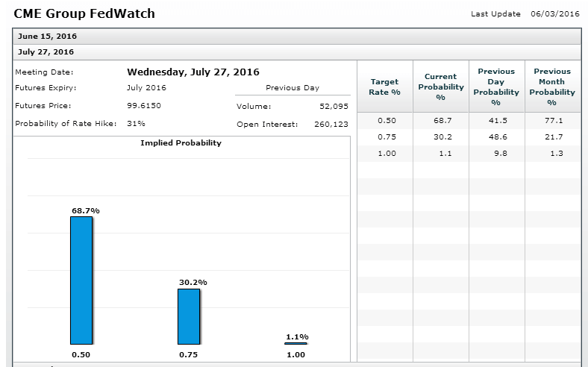Click the 0.75 x-axis label under chart
This screenshot has width=588, height=367.
tap(188, 354)
